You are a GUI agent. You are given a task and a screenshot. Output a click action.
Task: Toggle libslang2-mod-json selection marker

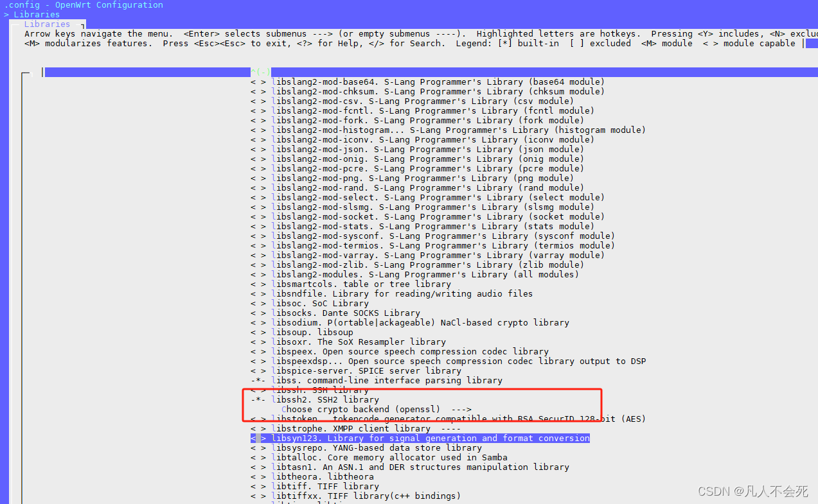[258, 150]
